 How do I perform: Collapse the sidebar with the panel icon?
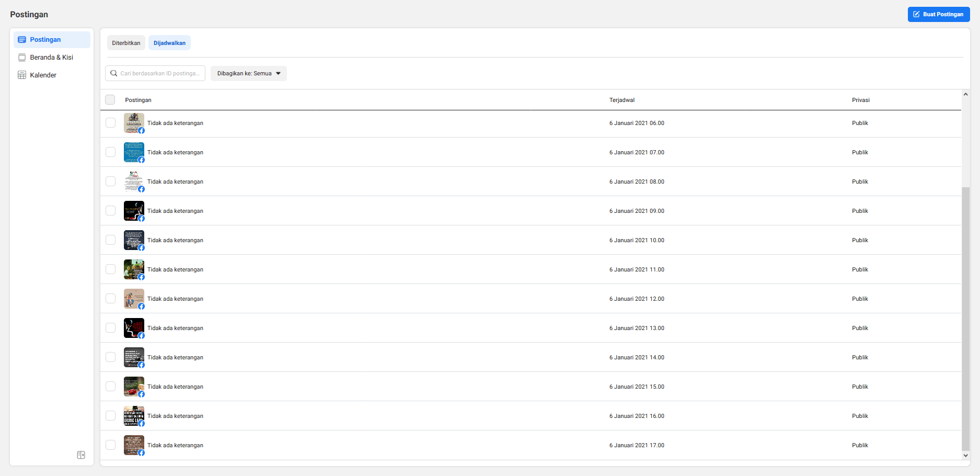(x=81, y=455)
